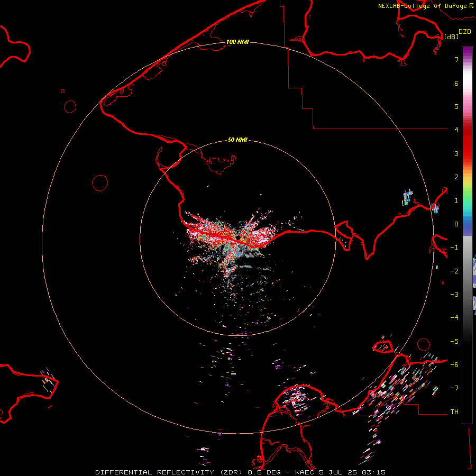Click the -7 value on color scale
The image size is (476, 476).
(x=454, y=388)
